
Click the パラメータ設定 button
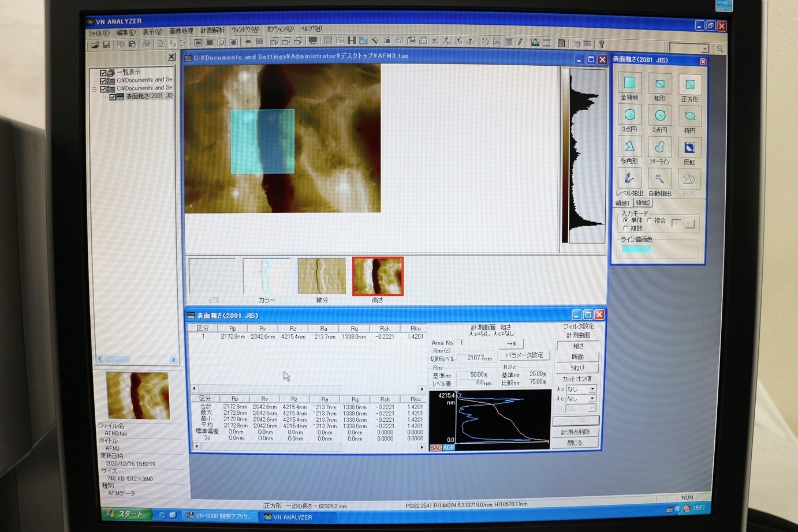click(x=524, y=355)
